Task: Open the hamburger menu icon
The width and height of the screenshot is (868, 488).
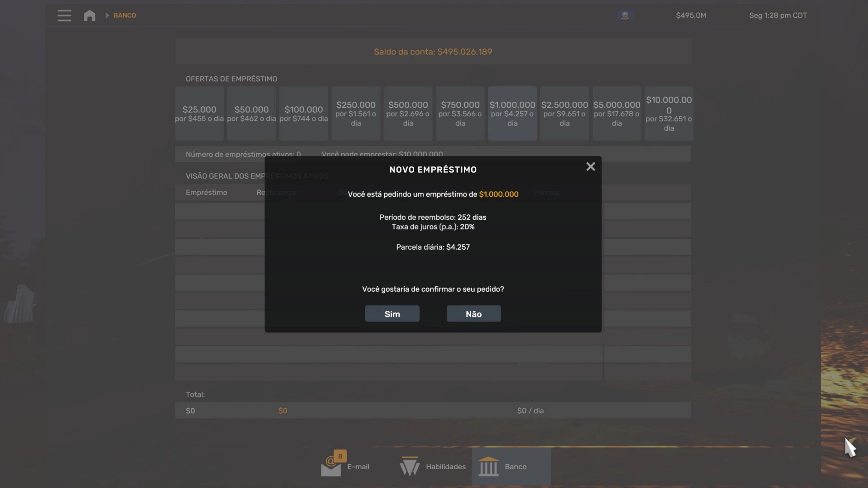Action: tap(64, 16)
